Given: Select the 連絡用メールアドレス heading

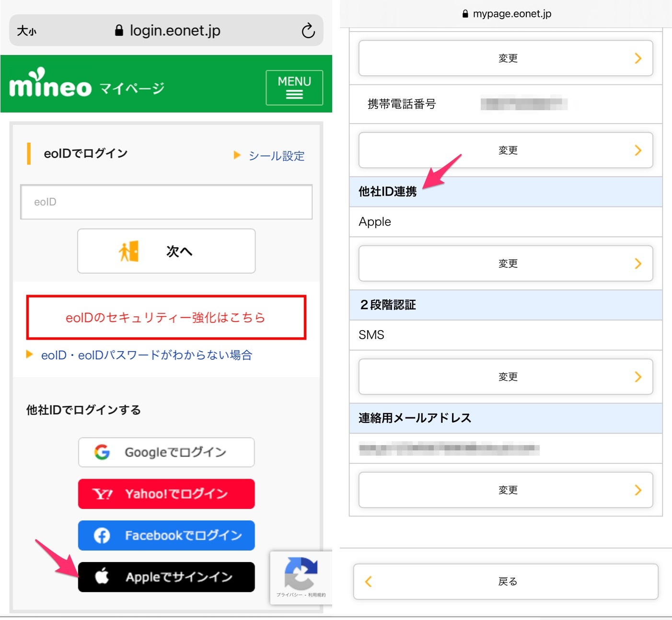Looking at the screenshot, I should (x=415, y=418).
